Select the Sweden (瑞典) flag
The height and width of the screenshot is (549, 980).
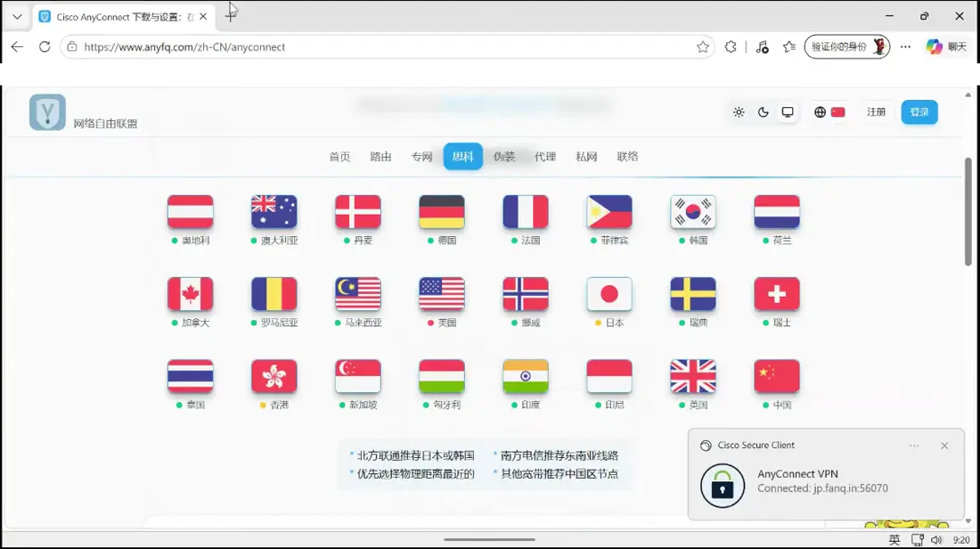click(693, 294)
